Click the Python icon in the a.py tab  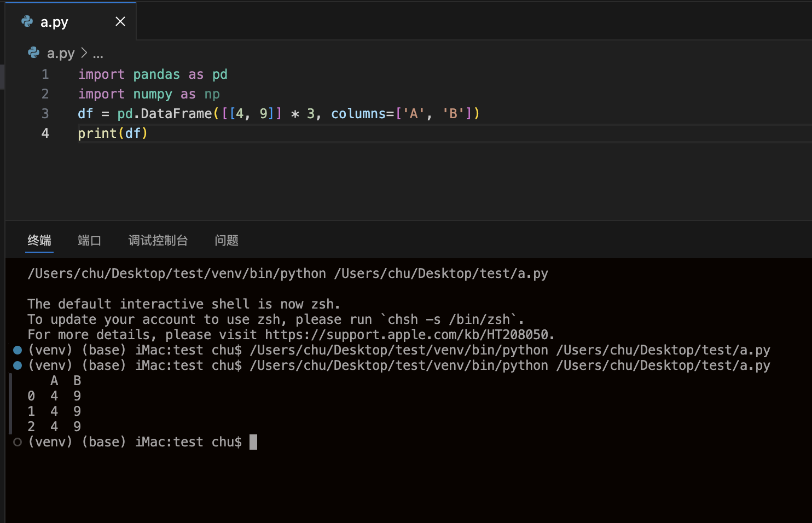(27, 21)
